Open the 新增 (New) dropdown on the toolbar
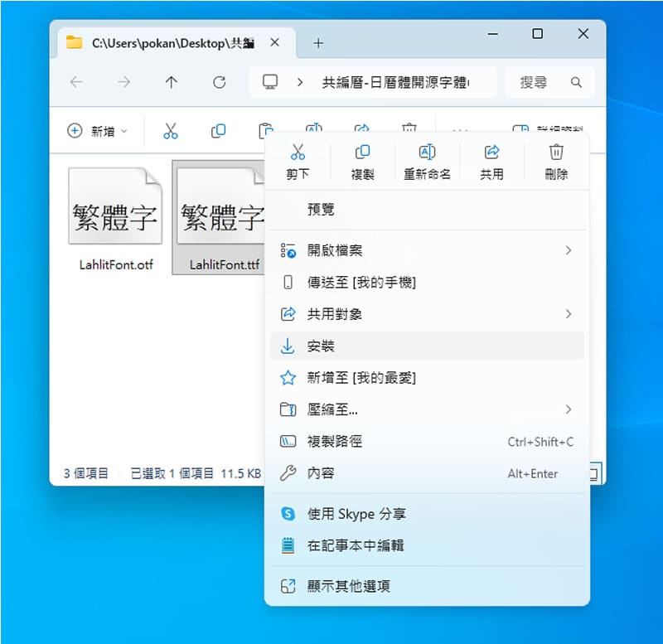 tap(94, 130)
